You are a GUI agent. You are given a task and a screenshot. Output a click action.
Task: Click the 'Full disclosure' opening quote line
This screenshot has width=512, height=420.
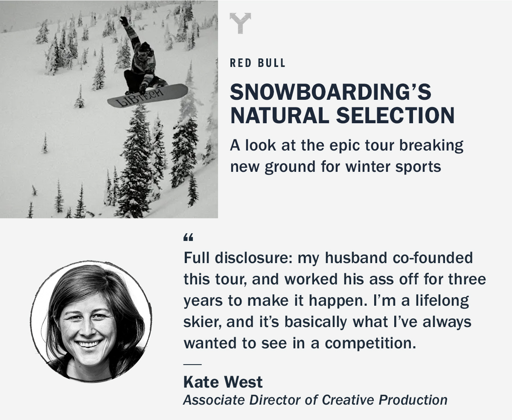pyautogui.click(x=329, y=258)
